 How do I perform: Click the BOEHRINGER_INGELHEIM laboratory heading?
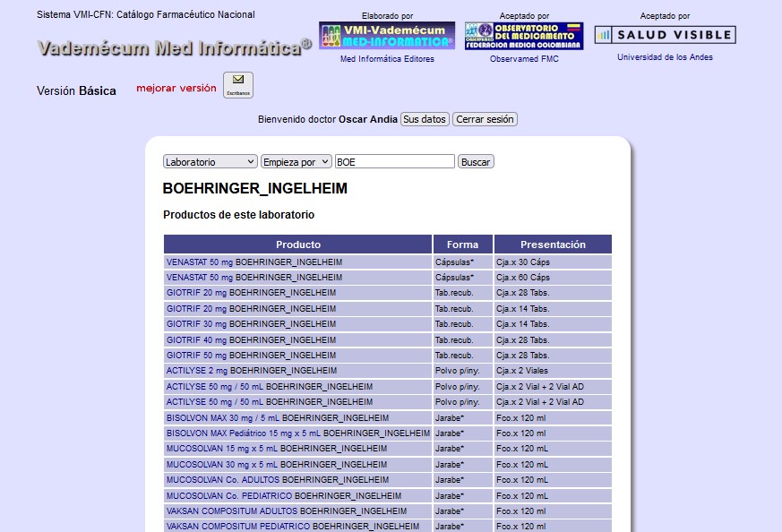pyautogui.click(x=255, y=188)
